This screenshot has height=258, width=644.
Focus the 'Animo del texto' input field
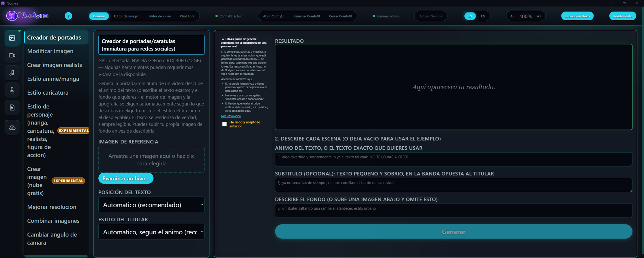(453, 159)
